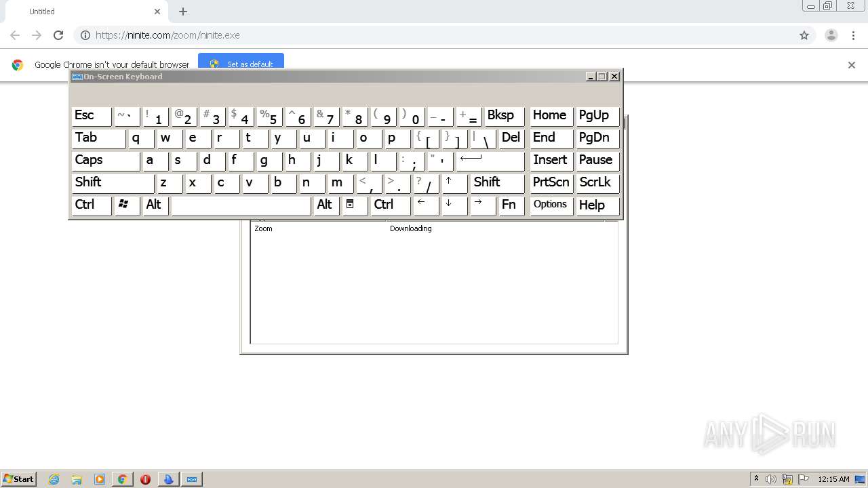
Task: Click the space bar key
Action: 241,205
